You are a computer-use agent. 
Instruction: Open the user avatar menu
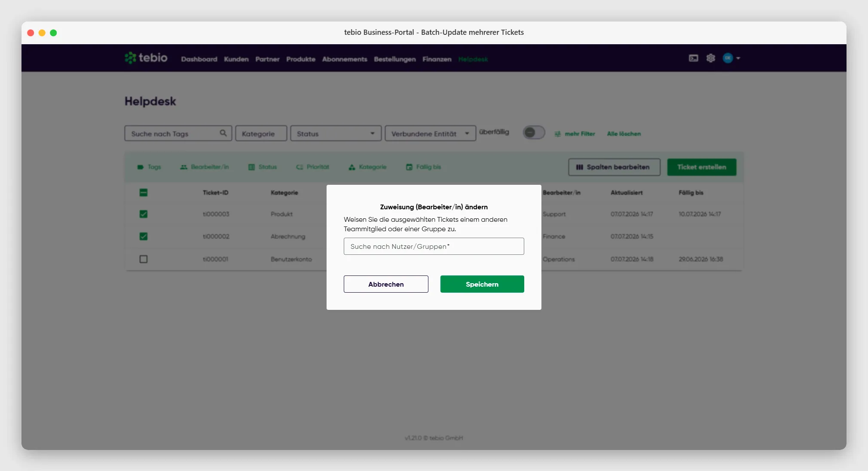(x=727, y=58)
